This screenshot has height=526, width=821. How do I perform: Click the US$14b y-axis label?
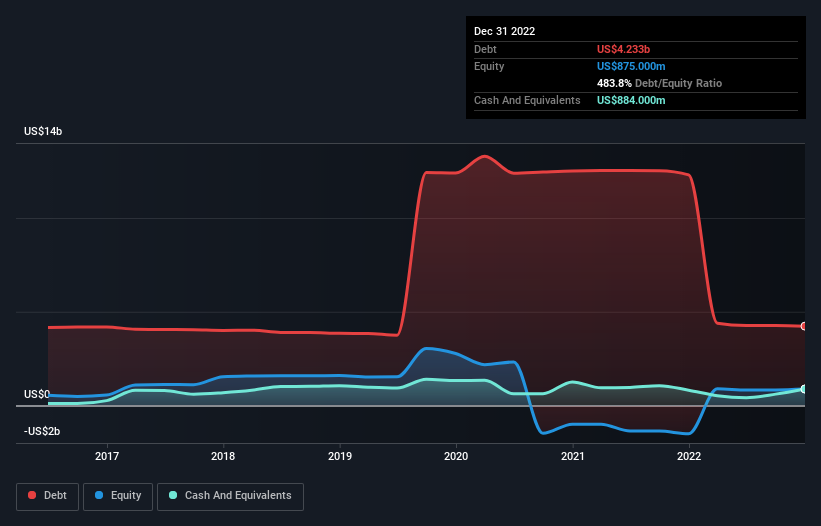(43, 131)
